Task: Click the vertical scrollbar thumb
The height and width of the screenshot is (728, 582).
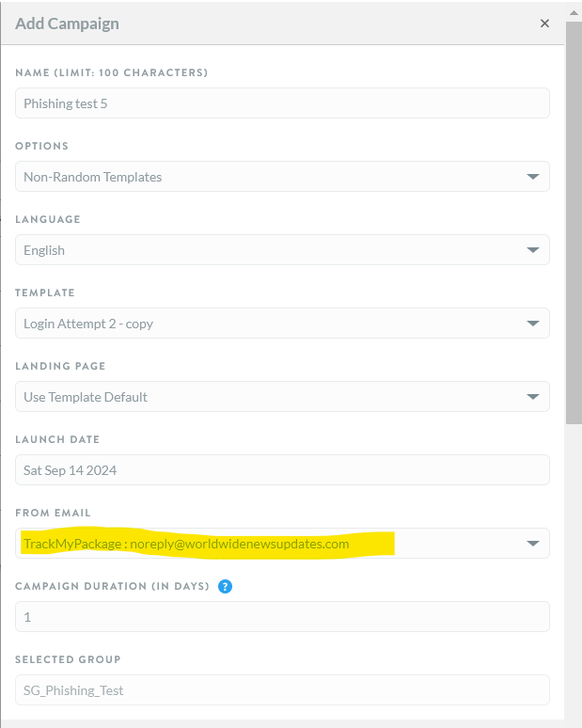Action: [x=574, y=222]
